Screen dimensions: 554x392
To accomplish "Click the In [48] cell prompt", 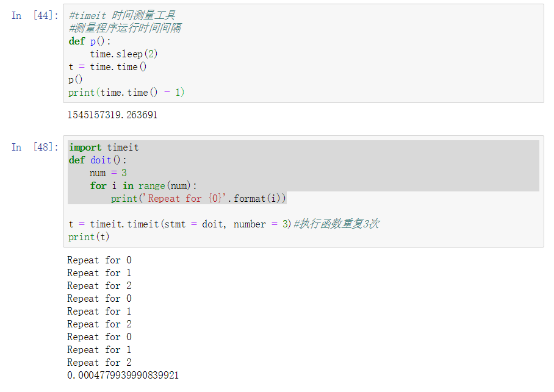I will pyautogui.click(x=35, y=147).
